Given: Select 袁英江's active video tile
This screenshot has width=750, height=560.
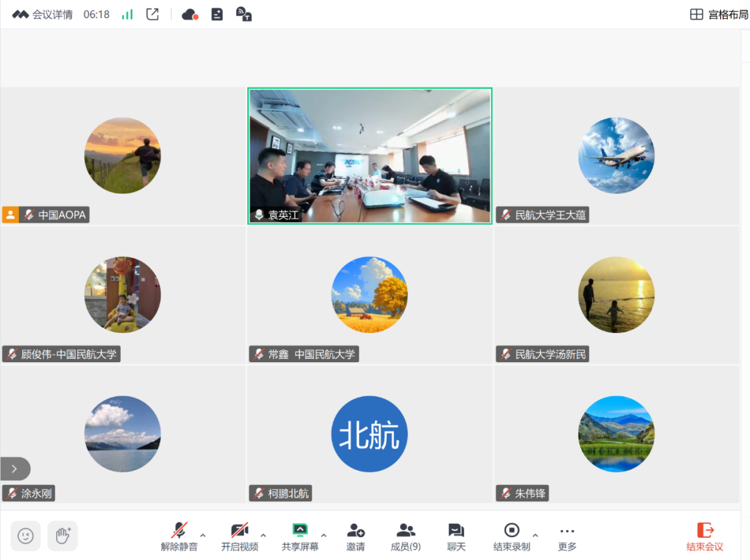Looking at the screenshot, I should [369, 155].
